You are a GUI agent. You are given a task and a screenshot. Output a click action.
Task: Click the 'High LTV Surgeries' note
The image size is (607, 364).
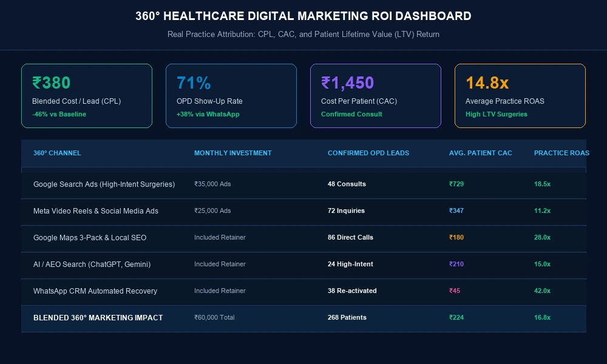(497, 114)
